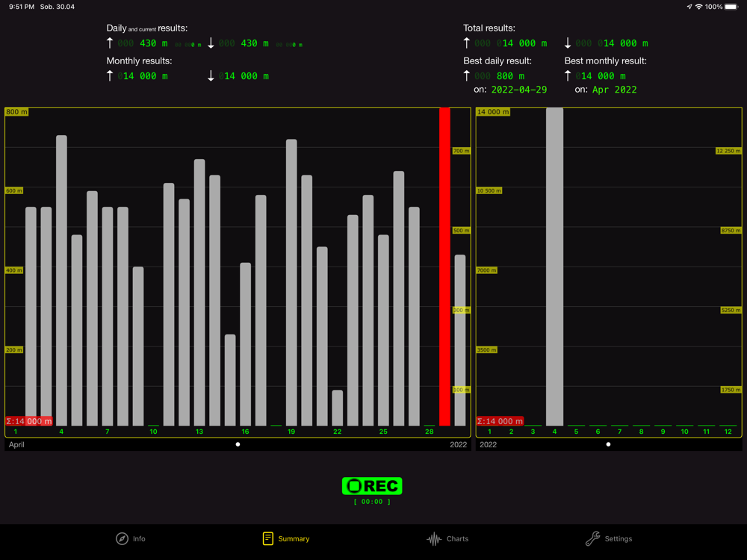
Task: Tap the total descent down-arrow icon
Action: coord(568,43)
